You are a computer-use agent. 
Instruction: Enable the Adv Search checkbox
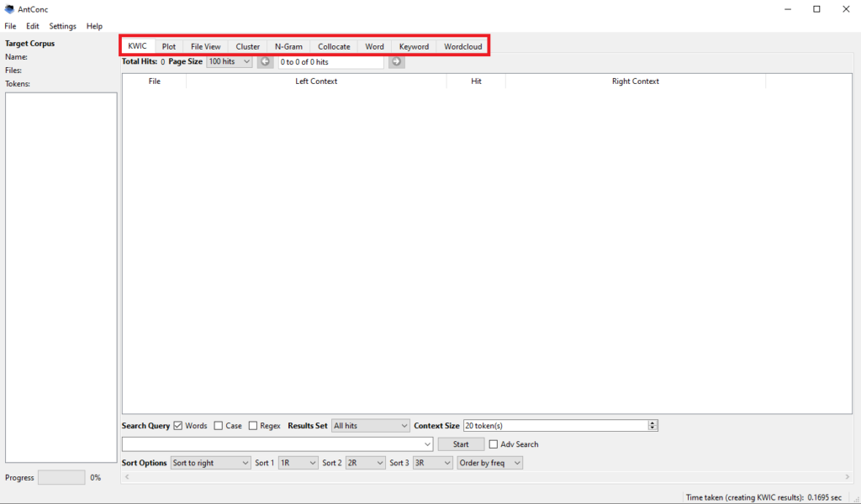(494, 444)
